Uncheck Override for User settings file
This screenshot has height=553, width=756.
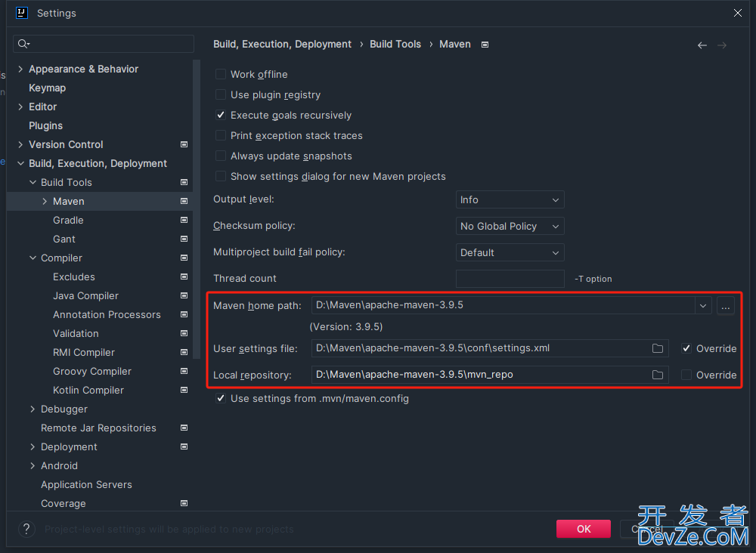(686, 348)
